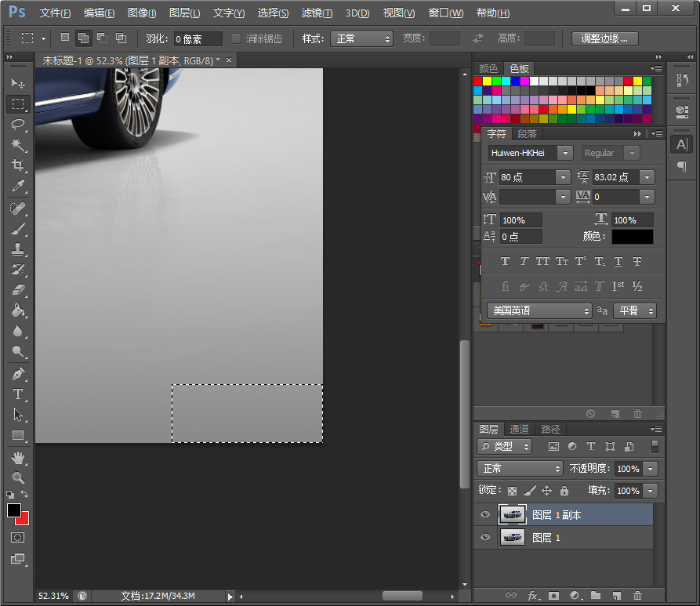Click the 羽化 feather input field
700x606 pixels.
(x=198, y=38)
